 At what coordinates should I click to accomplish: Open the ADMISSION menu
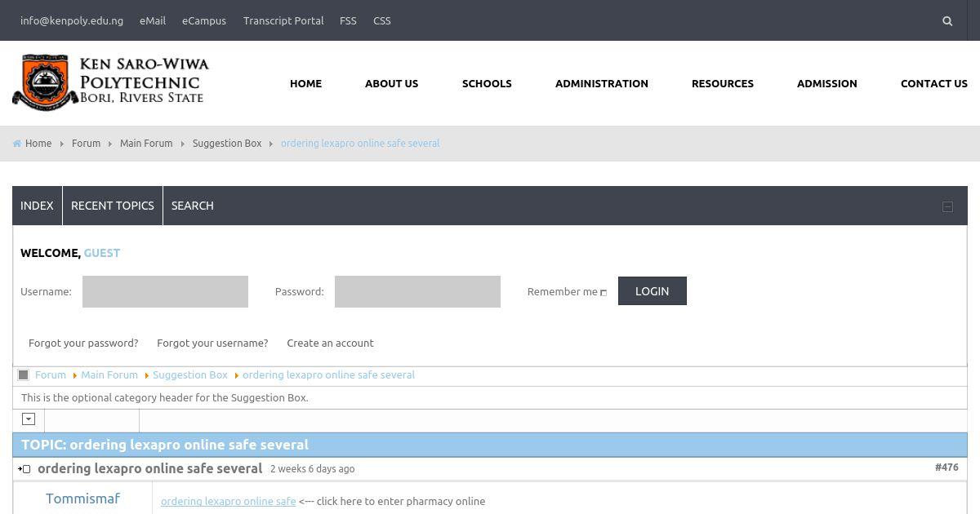827,83
